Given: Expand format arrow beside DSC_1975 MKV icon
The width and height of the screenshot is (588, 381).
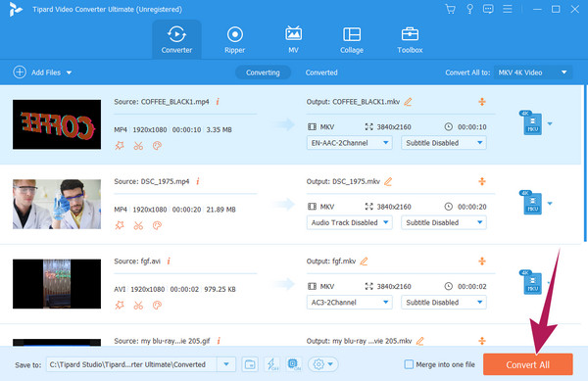Looking at the screenshot, I should tap(550, 204).
